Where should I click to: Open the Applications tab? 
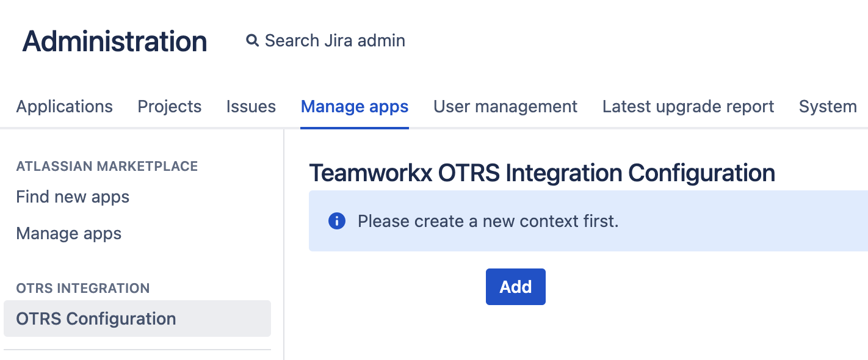[x=65, y=107]
